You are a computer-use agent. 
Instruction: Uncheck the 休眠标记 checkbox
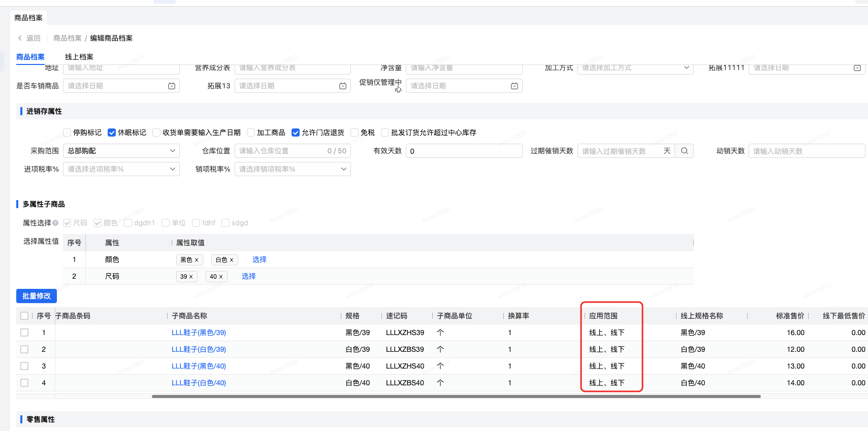coord(112,132)
